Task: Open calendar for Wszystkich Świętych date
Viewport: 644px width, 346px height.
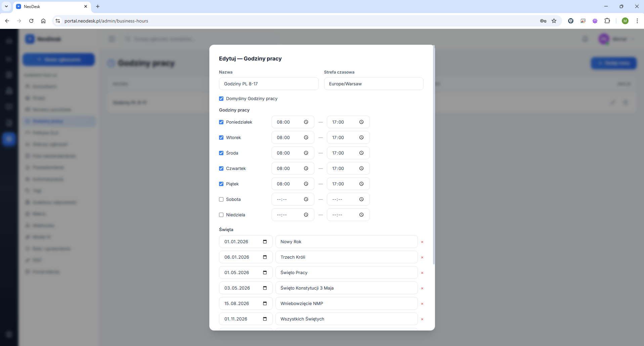Action: point(265,319)
